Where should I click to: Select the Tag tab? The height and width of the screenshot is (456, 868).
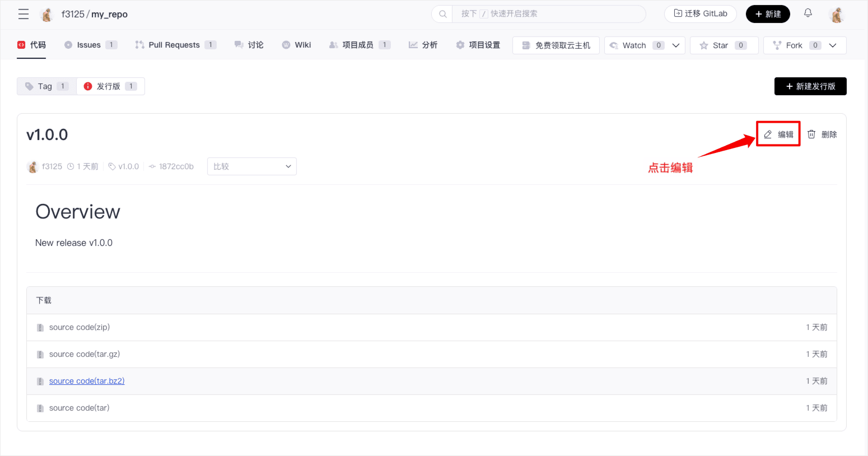(x=46, y=86)
